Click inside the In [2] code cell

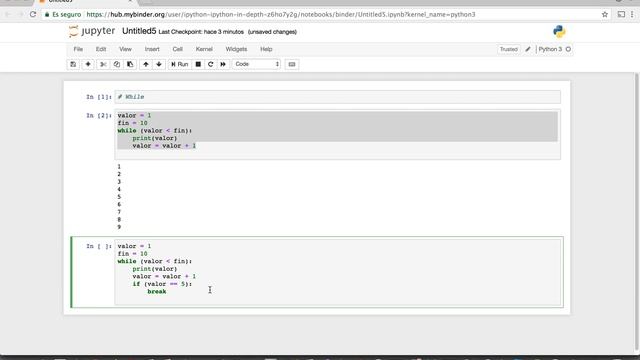pos(338,134)
